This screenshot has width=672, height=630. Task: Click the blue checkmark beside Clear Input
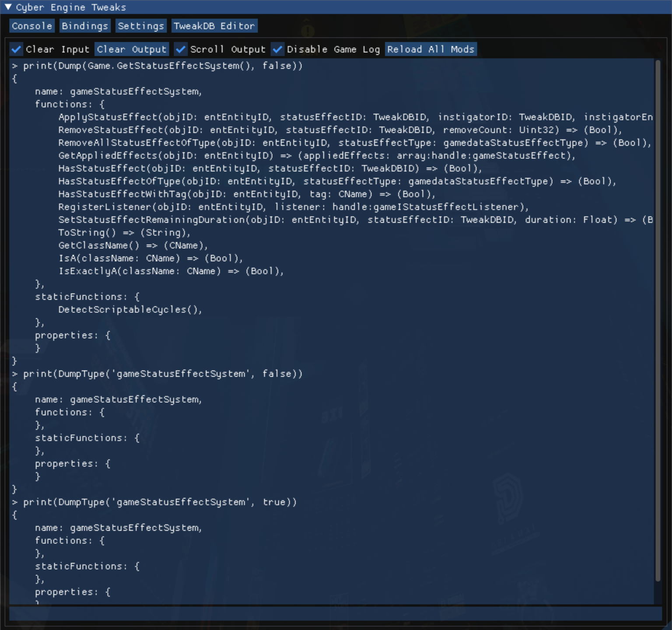click(17, 49)
